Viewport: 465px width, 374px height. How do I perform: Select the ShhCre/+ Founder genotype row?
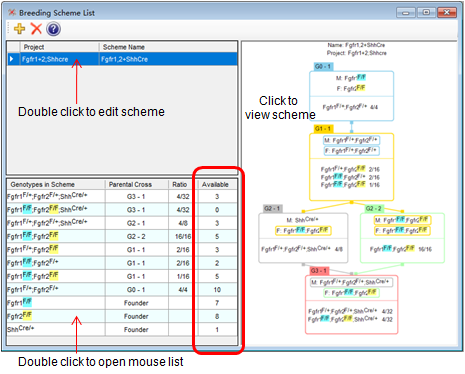click(122, 329)
